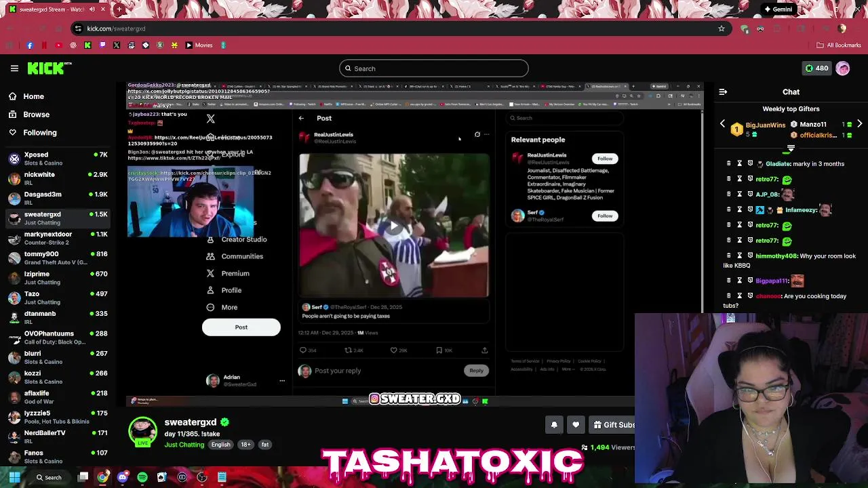This screenshot has width=868, height=488.
Task: Open blurri channel in sidebar
Action: [58, 357]
